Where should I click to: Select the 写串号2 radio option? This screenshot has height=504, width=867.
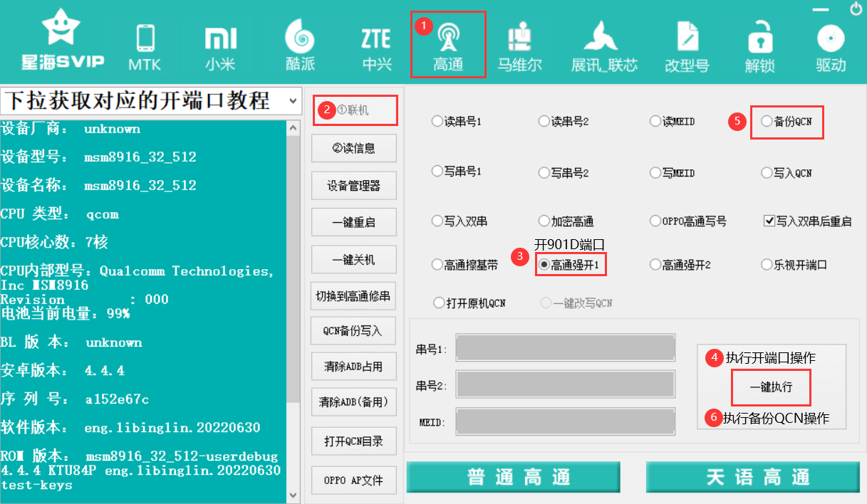coord(564,172)
